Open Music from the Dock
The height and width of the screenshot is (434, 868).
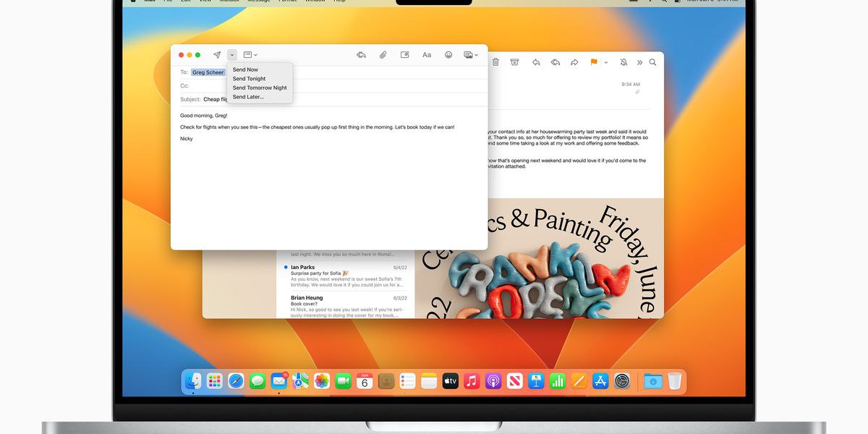click(x=472, y=381)
